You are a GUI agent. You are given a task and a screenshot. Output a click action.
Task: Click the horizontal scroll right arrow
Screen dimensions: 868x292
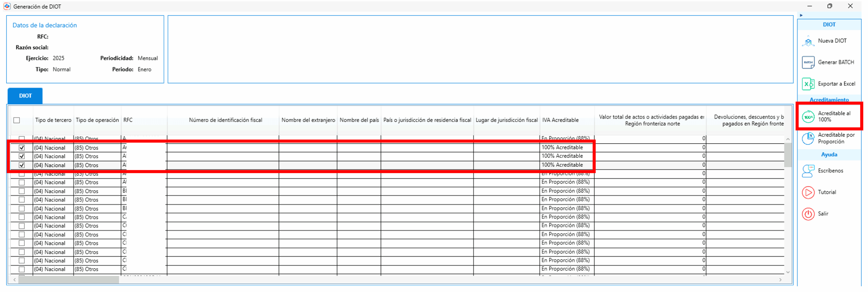[x=780, y=280]
